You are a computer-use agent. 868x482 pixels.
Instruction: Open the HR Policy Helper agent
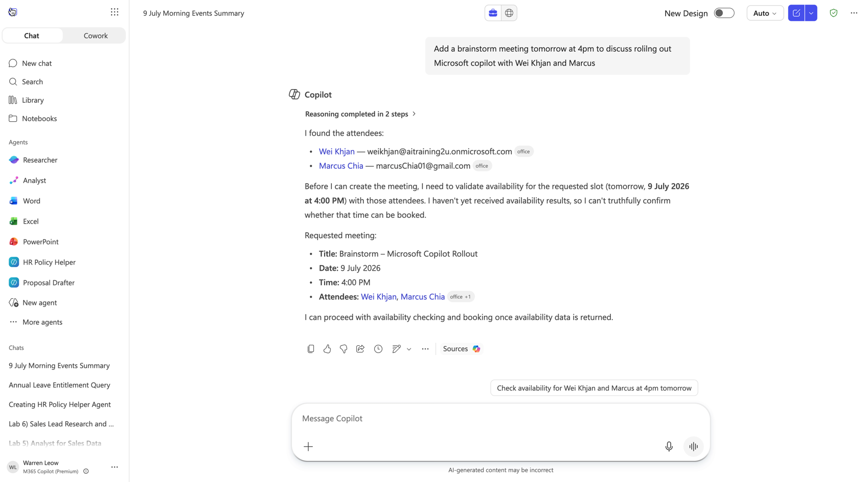pos(64,262)
